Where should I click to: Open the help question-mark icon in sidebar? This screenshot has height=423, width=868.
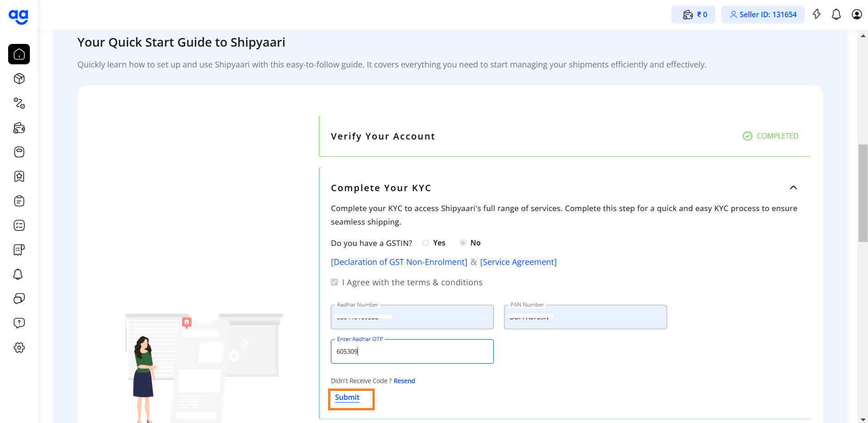[x=19, y=323]
